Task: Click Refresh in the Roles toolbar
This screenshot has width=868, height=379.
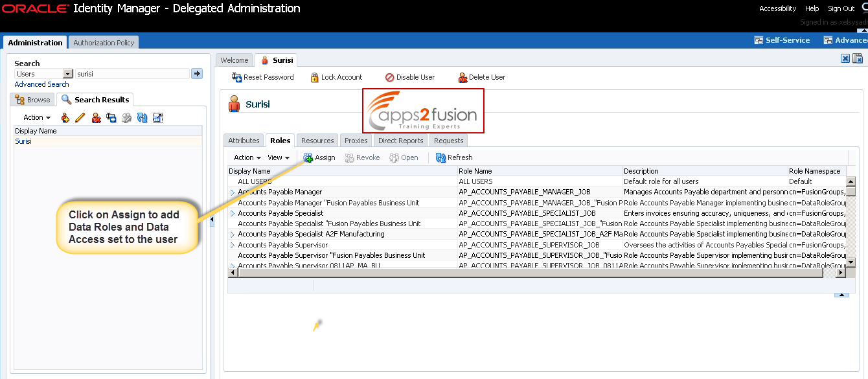Action: pos(454,157)
